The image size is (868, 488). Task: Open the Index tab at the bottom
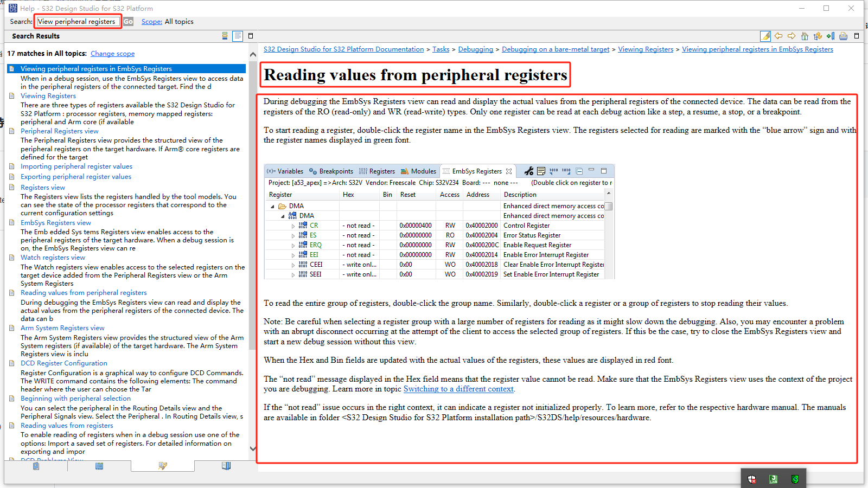coord(99,466)
